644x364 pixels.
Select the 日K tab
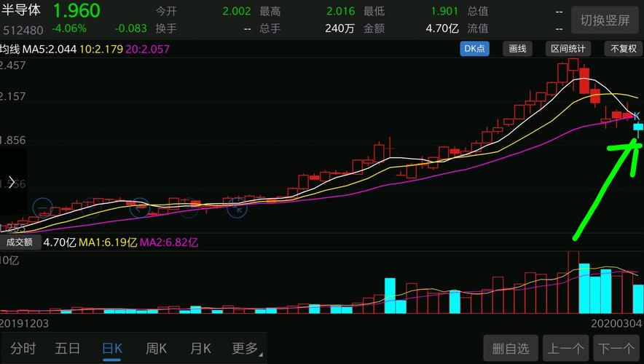point(111,349)
